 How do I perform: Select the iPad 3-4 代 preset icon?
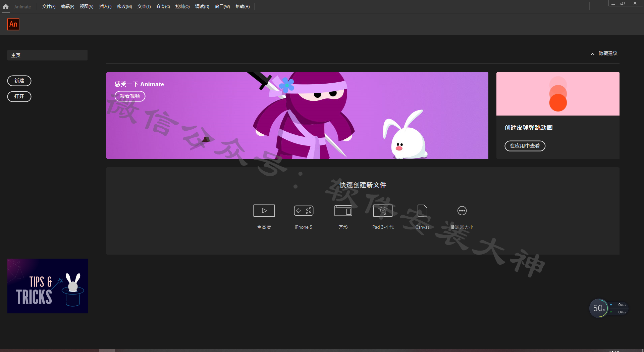coord(383,211)
